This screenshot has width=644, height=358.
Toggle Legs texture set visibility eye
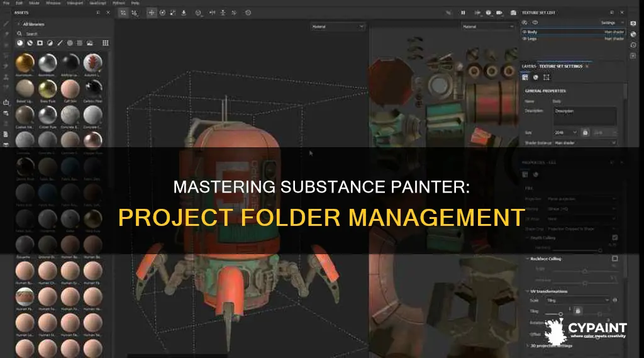pos(525,38)
